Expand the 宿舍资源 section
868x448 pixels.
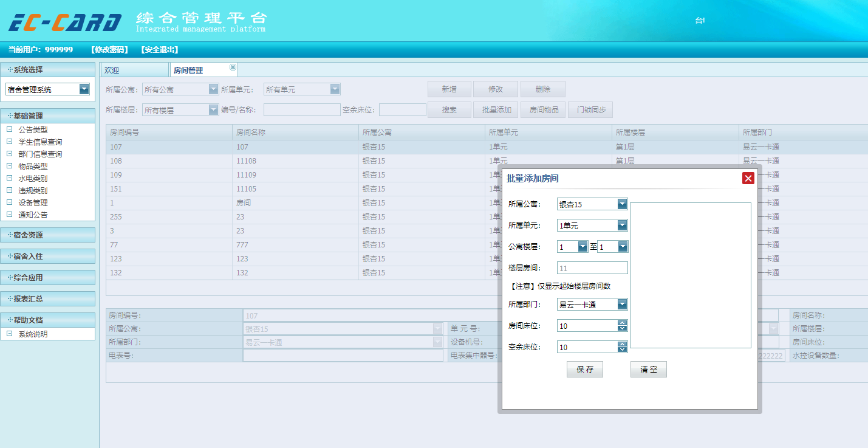tap(47, 235)
